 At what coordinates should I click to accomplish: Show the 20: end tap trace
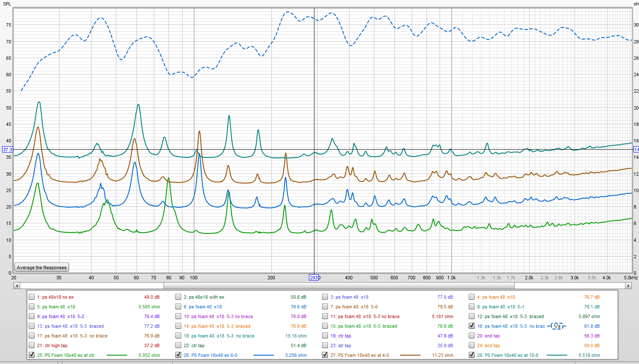472,335
